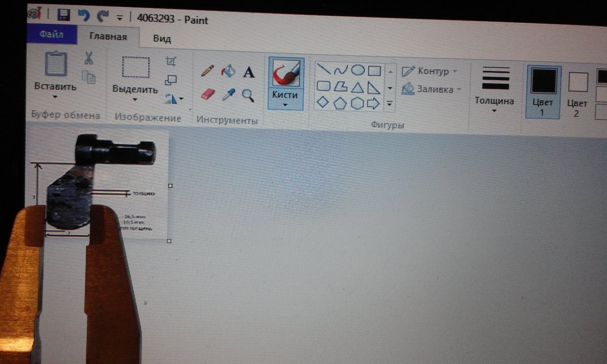
Task: Copy selection using the copy icon
Action: coord(89,77)
